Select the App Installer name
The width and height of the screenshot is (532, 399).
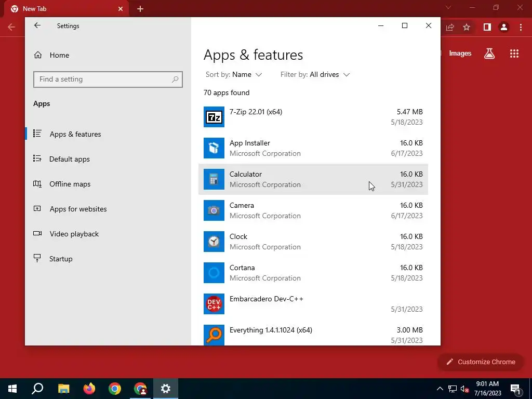(x=250, y=143)
